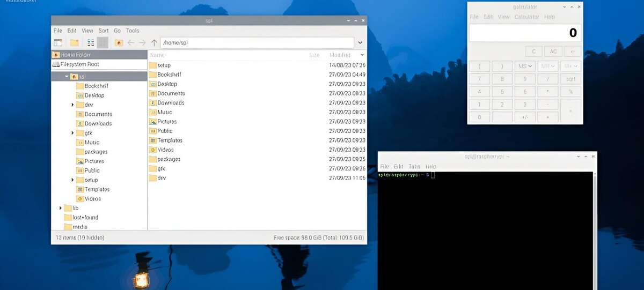
Task: Click the Public folder icon in the file list
Action: click(x=152, y=131)
